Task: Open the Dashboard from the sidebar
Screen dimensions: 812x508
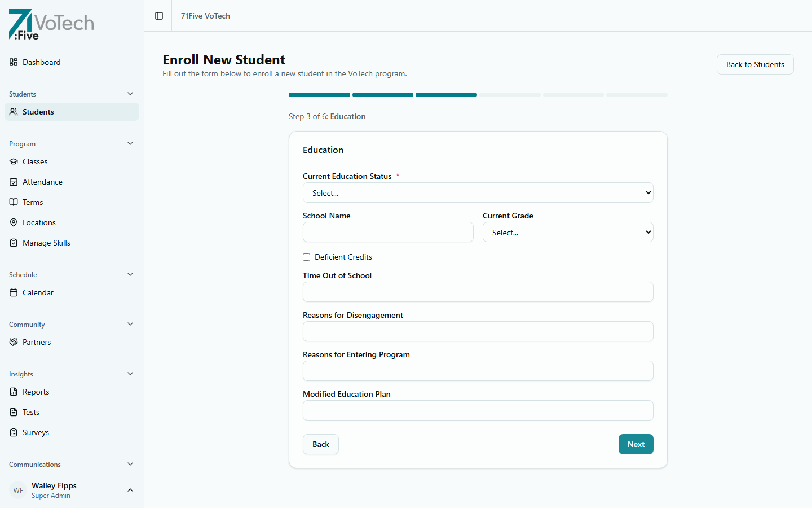Action: click(41, 62)
